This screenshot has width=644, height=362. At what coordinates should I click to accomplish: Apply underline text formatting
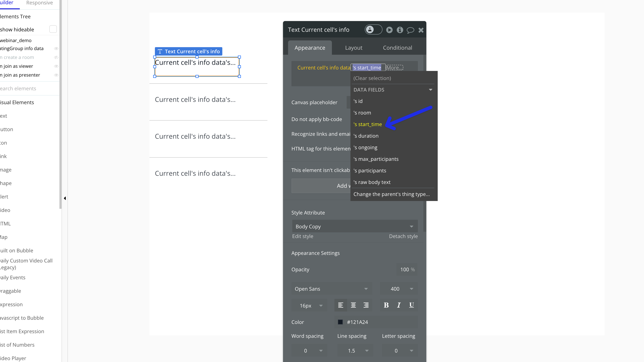click(x=411, y=305)
